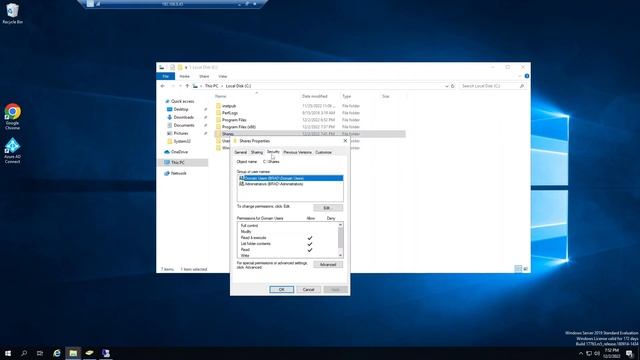Click the Network icon in navigation pane
The image size is (640, 360).
[167, 173]
